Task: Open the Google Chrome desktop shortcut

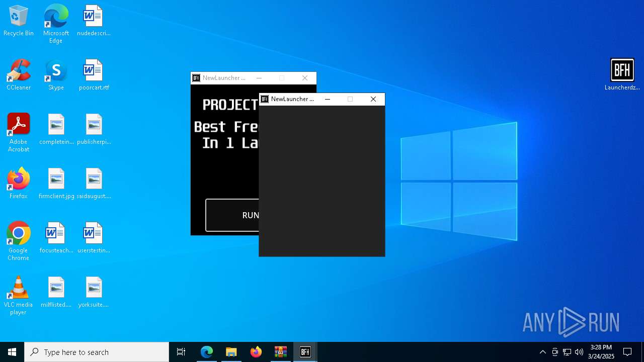Action: [19, 241]
